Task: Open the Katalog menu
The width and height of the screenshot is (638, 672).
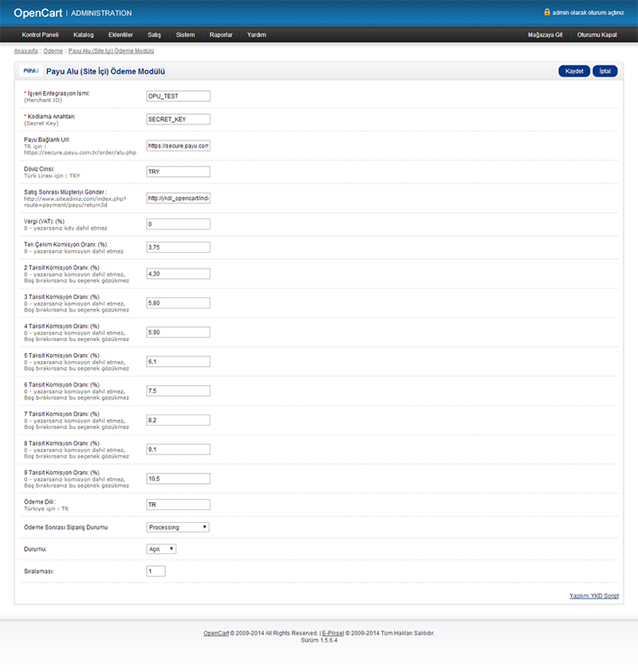Action: [x=83, y=35]
